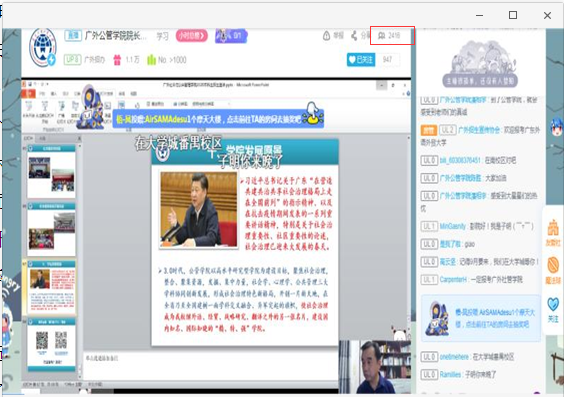Screen dimensions: 564x397
Task: Open user CarpenterH in chat
Action: click(453, 279)
